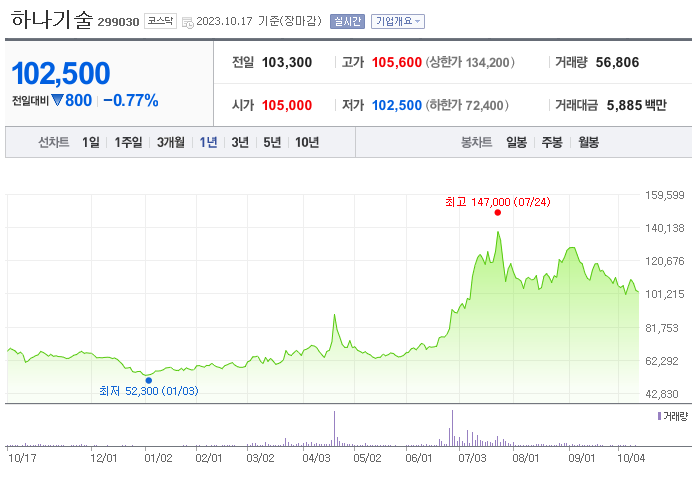Click the 최저 52,300 (01/03) label
Screen dimensions: 692x479
pyautogui.click(x=149, y=391)
